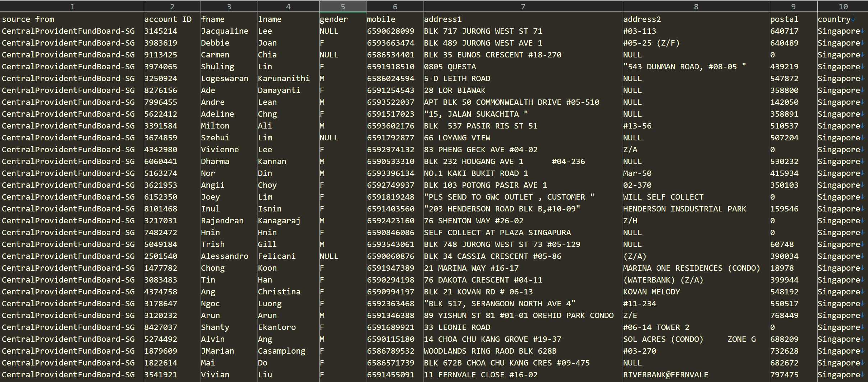Click the 'account ID' header cell
This screenshot has width=868, height=382.
point(168,19)
